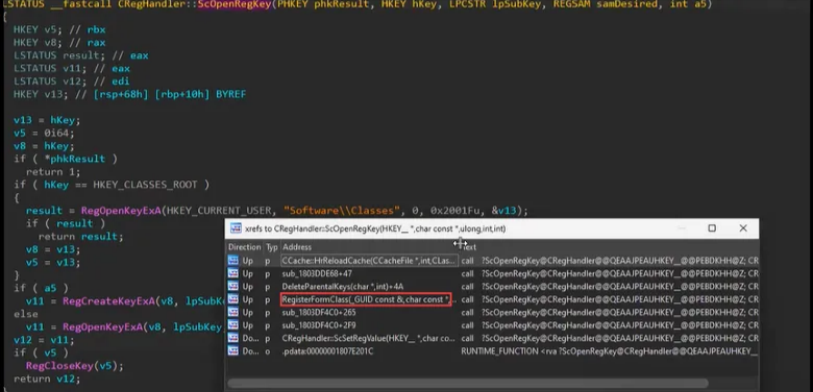Click the call text in the DeleteParentalKeys row
This screenshot has width=813, height=392.
coord(467,286)
